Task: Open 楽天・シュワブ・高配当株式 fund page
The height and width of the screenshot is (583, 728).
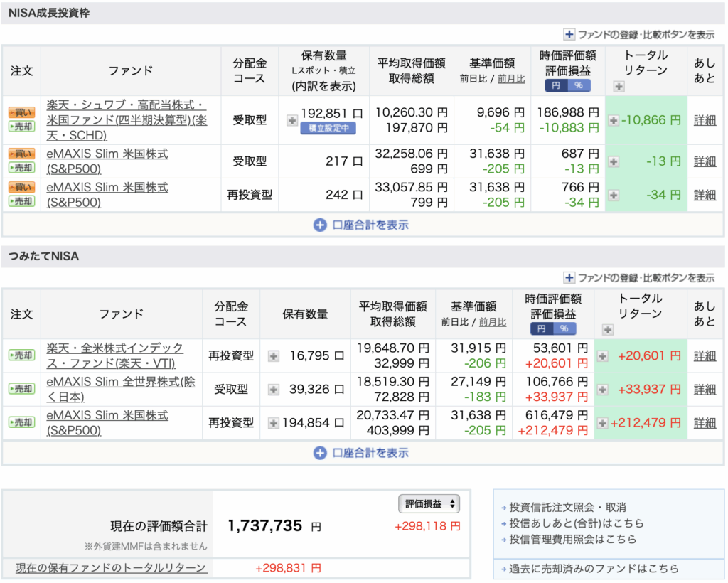Action: coord(127,120)
